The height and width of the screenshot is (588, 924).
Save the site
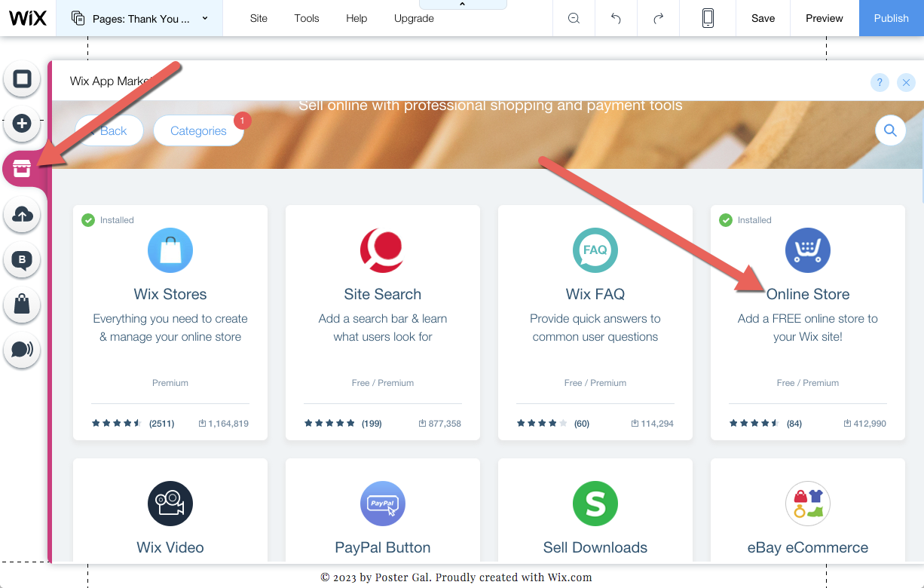(763, 18)
